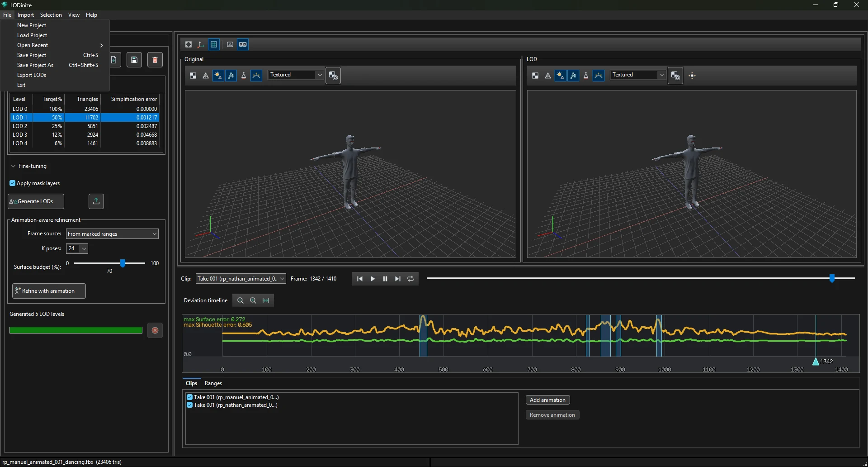Open the LOD viewport Textured shading dropdown
This screenshot has height=467, width=868.
coord(638,75)
